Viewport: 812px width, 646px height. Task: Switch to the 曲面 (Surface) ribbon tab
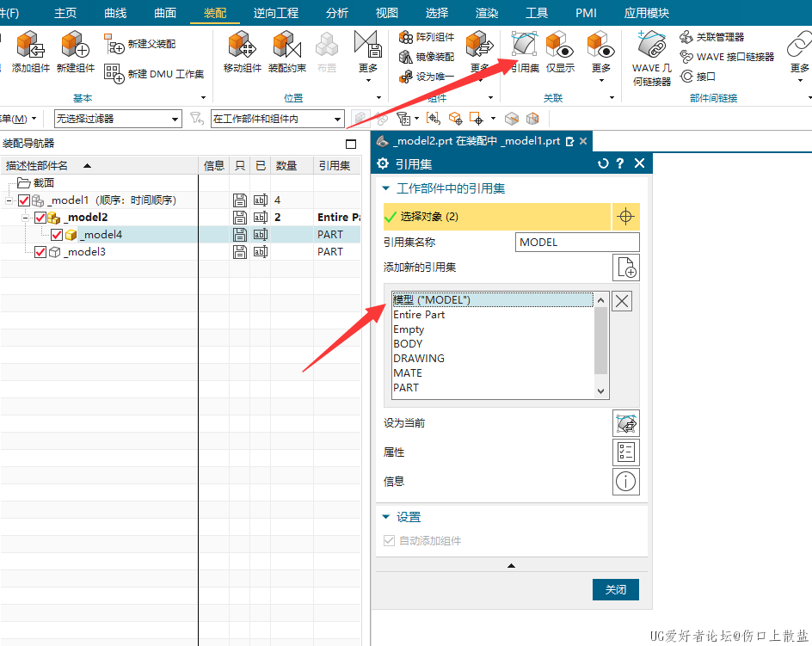pyautogui.click(x=165, y=13)
